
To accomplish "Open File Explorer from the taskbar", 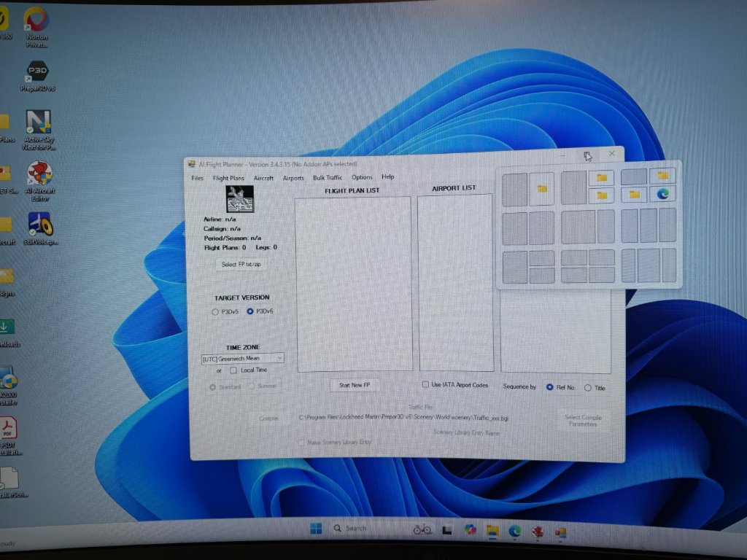I will (x=492, y=530).
